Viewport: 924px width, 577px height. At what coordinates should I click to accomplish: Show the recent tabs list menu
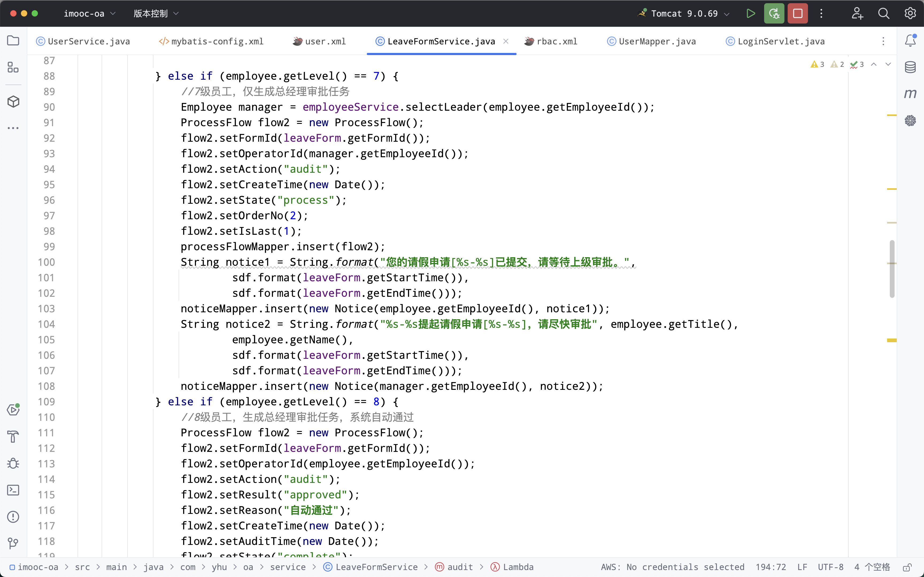[x=883, y=41]
